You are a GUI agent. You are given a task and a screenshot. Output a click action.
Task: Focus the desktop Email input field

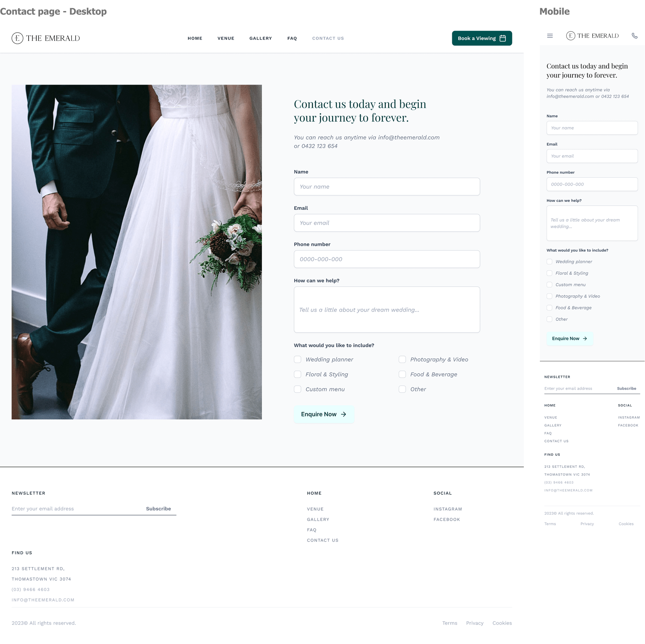387,223
